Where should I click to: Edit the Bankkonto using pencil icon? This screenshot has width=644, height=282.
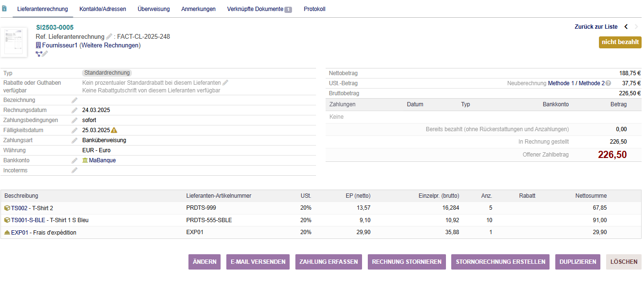point(74,160)
